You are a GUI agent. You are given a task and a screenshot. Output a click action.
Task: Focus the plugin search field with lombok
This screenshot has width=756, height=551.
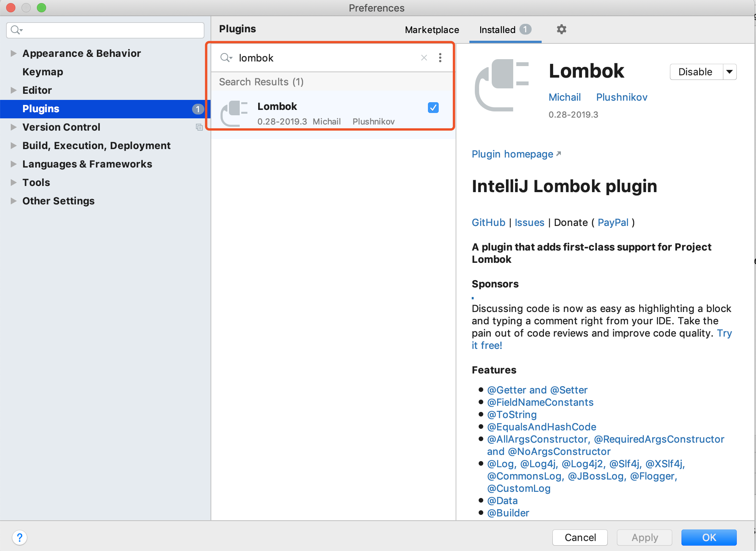[x=327, y=58]
